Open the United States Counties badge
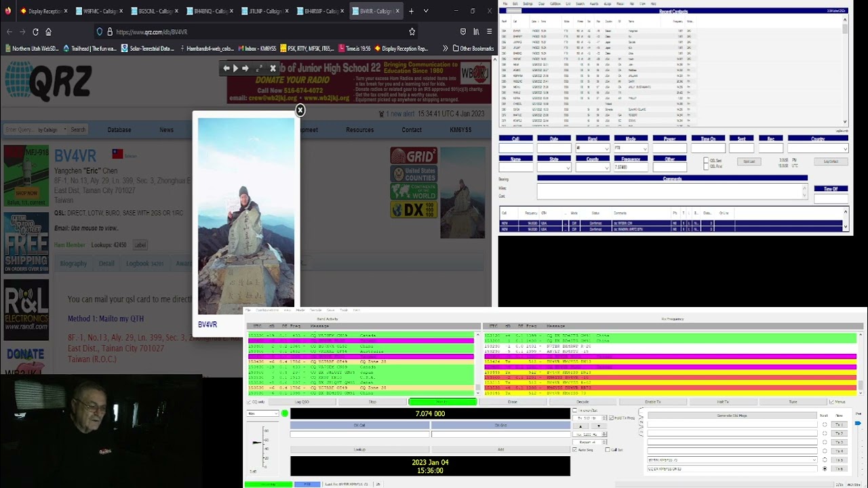The height and width of the screenshot is (488, 868). 414,174
